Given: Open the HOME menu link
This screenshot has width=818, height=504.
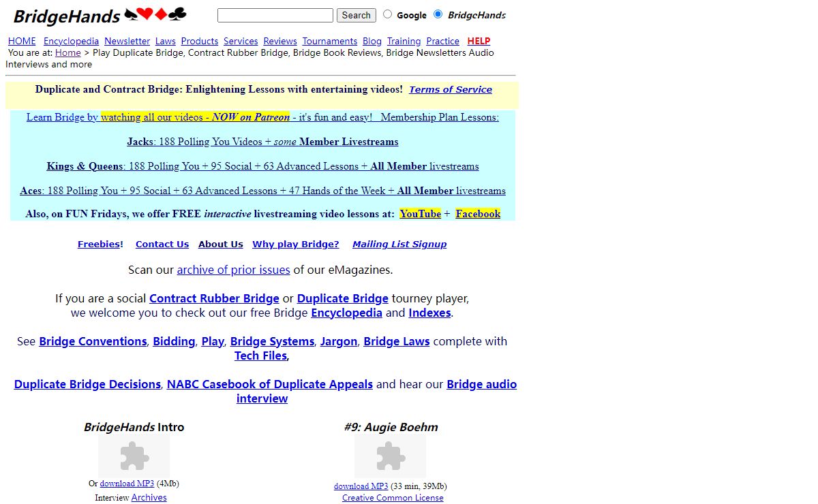Looking at the screenshot, I should 22,41.
